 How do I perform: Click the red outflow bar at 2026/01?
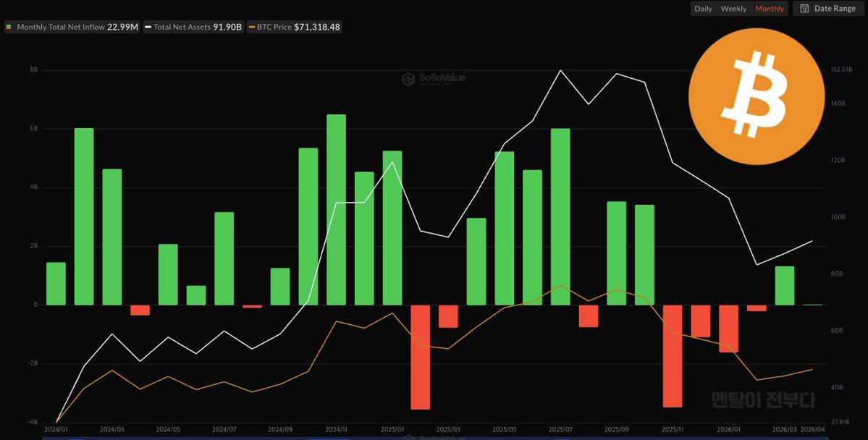click(x=728, y=329)
